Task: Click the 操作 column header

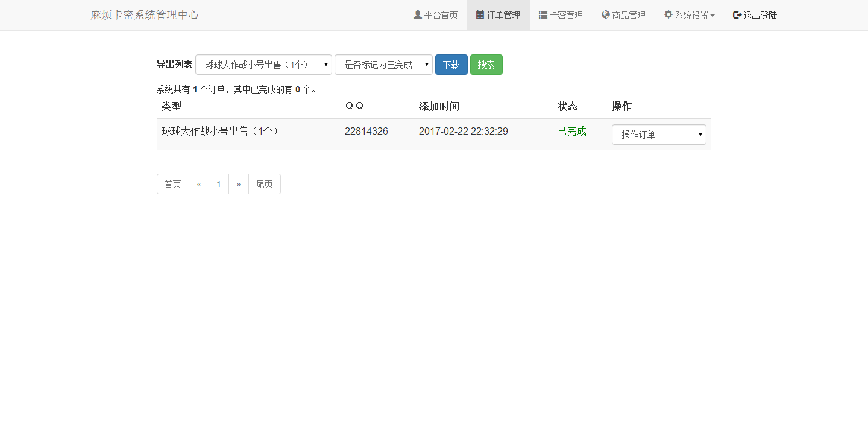Action: pyautogui.click(x=621, y=106)
